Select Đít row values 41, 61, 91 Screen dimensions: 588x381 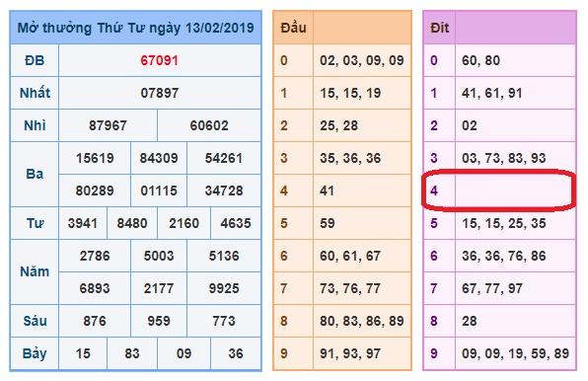pos(492,93)
